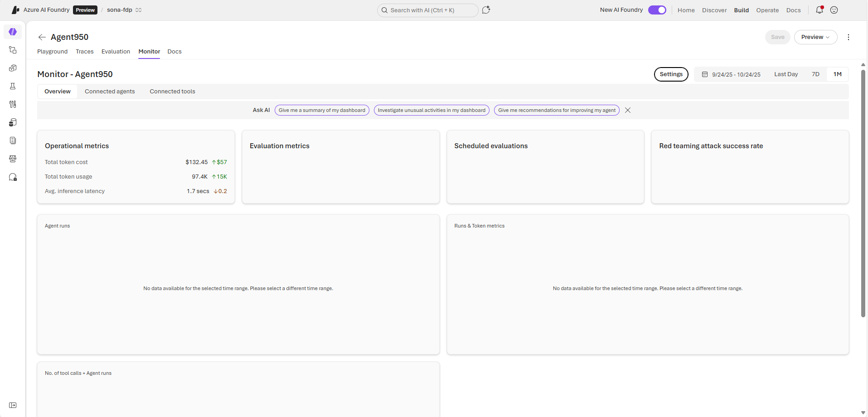Open the Preview dropdown menu

click(815, 37)
